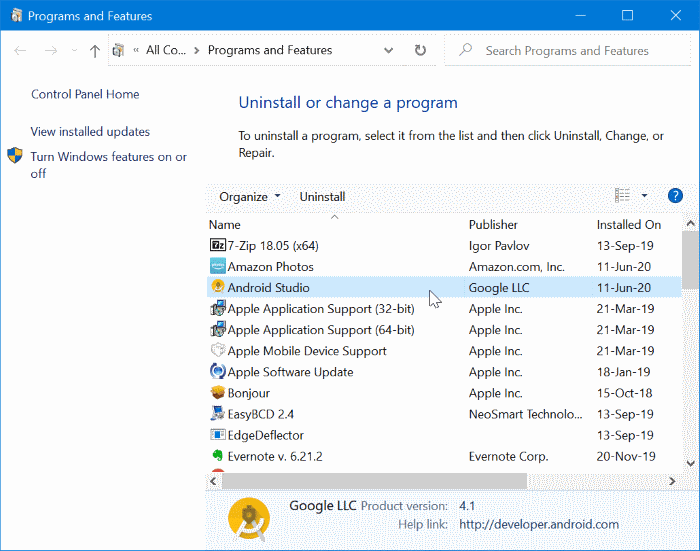Refresh the Programs and Features list
Image resolution: width=700 pixels, height=551 pixels.
click(420, 50)
